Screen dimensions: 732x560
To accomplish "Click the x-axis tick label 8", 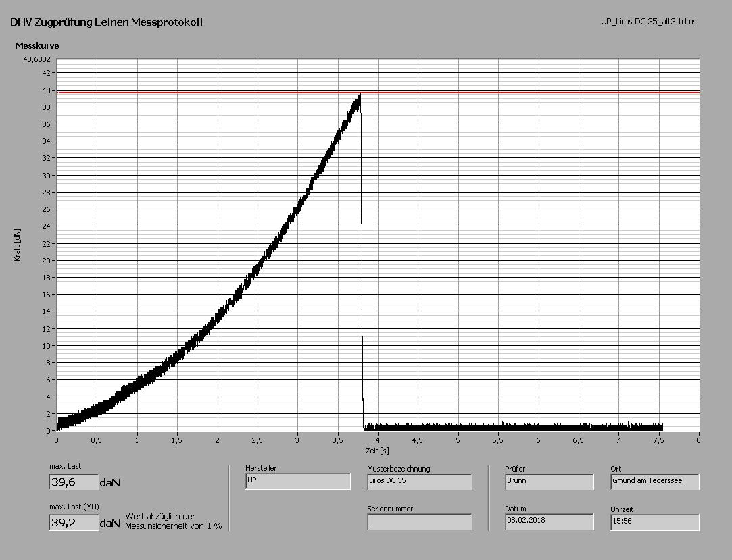I will [699, 440].
